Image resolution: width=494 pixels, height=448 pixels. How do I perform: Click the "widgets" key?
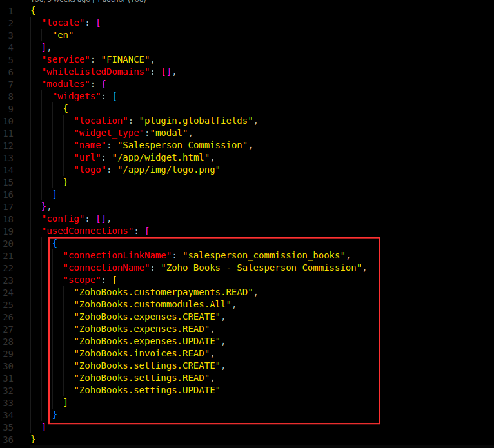point(77,96)
